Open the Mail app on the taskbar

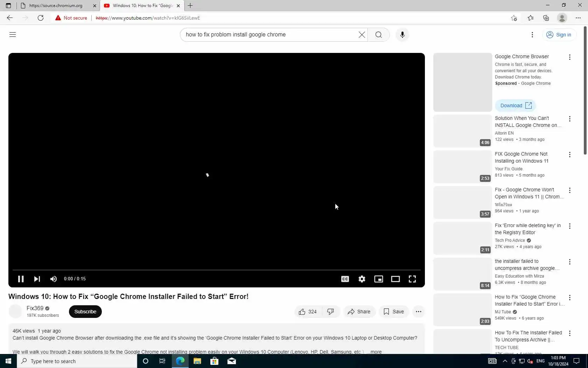coord(231,361)
